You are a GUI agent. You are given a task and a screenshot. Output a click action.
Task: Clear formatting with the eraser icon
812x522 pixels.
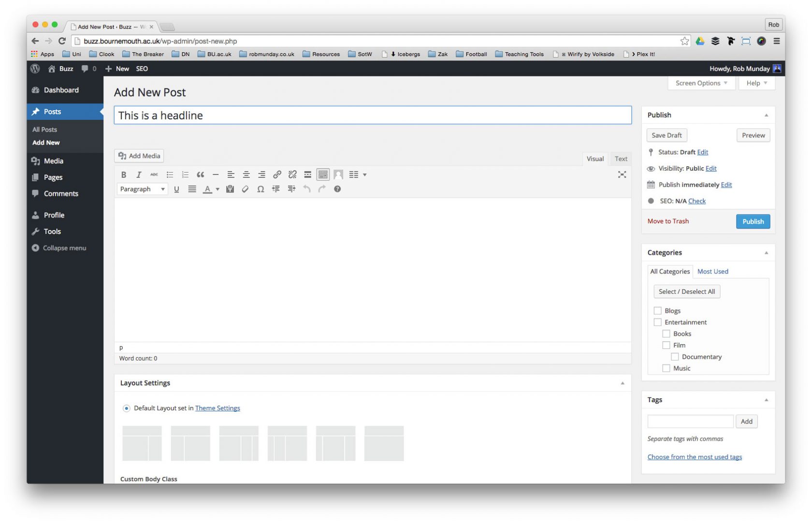tap(246, 189)
